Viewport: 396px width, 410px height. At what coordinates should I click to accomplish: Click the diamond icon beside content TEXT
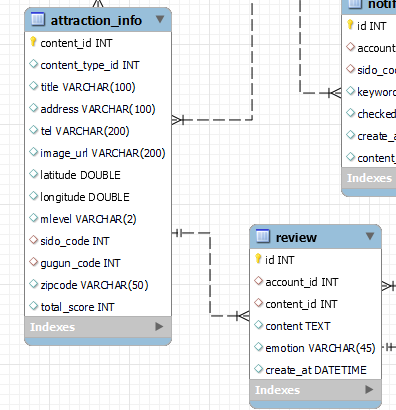[x=258, y=325]
